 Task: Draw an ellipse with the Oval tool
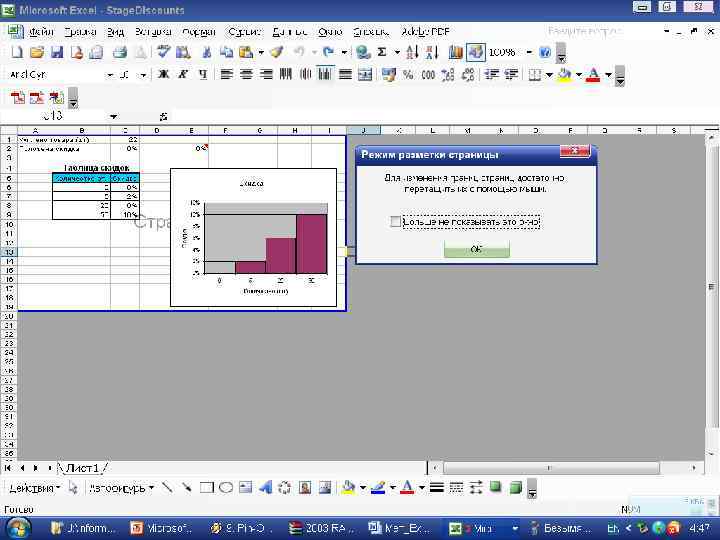point(226,487)
